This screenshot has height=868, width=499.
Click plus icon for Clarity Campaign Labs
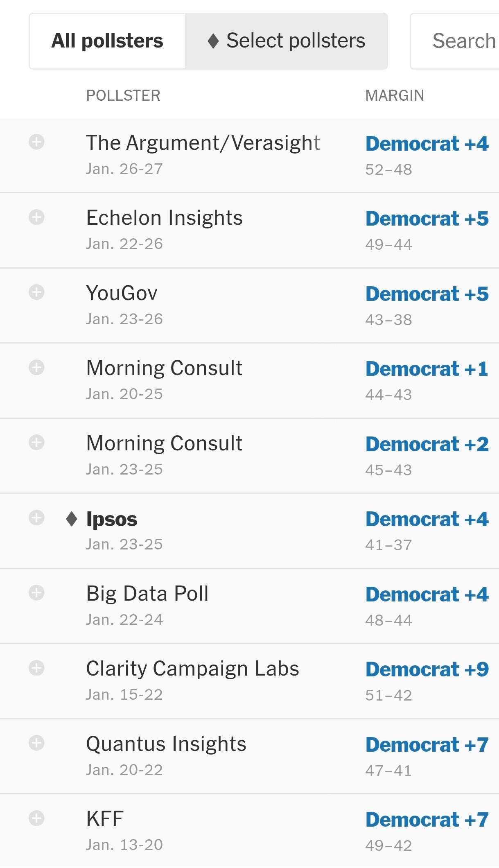click(x=36, y=668)
